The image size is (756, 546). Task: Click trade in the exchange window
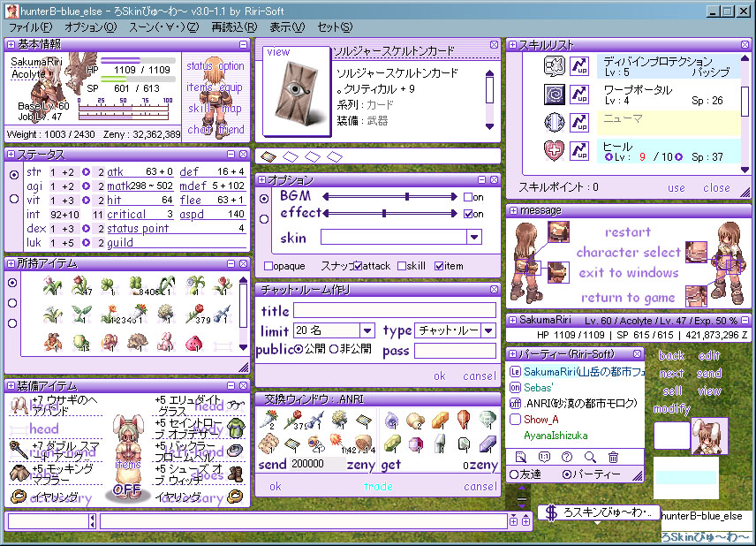click(x=378, y=486)
